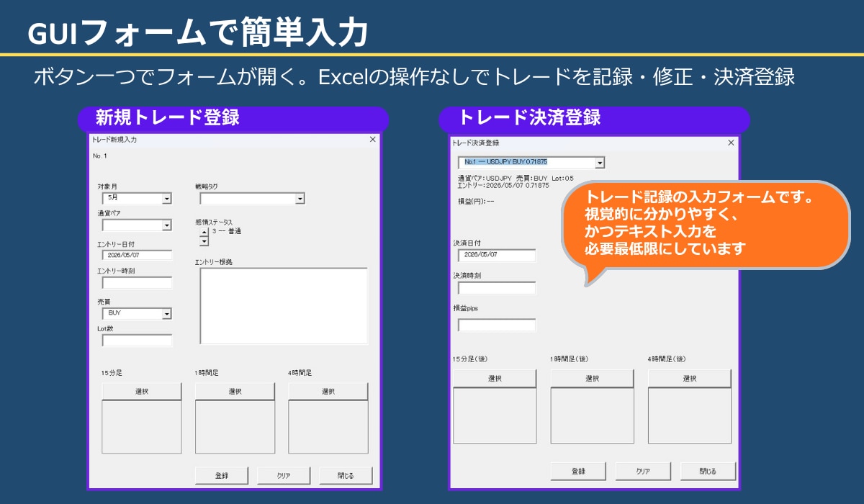Click 選択 button under 15分足
The height and width of the screenshot is (504, 864).
141,392
